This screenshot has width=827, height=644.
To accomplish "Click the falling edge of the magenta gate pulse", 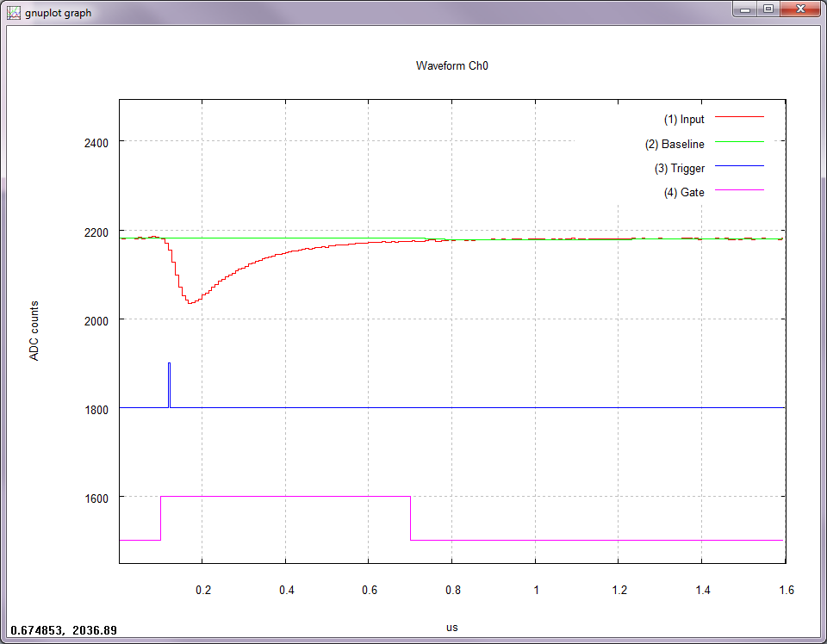I will point(410,518).
